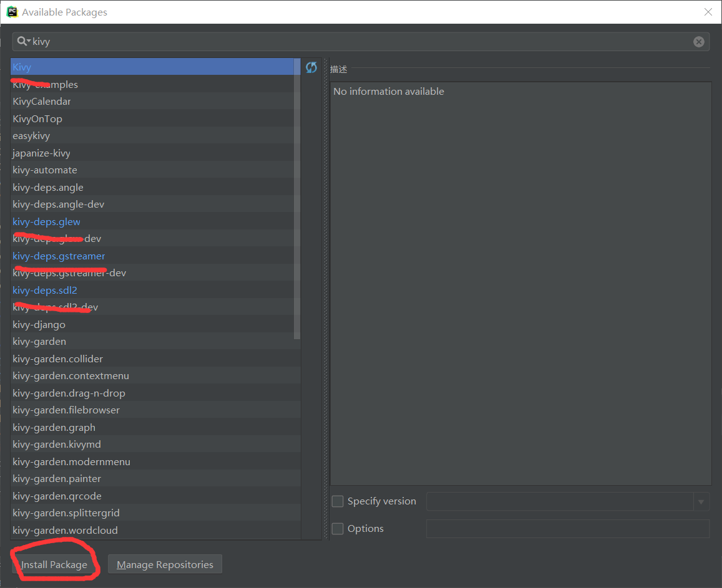The image size is (722, 588).
Task: Select the kivy-garden.splittergrid package
Action: 155,513
